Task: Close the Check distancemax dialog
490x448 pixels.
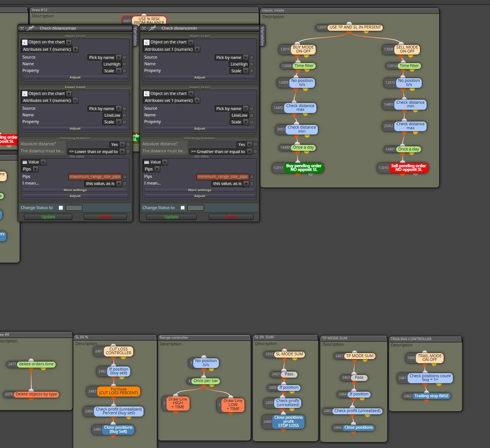Action: click(22, 28)
